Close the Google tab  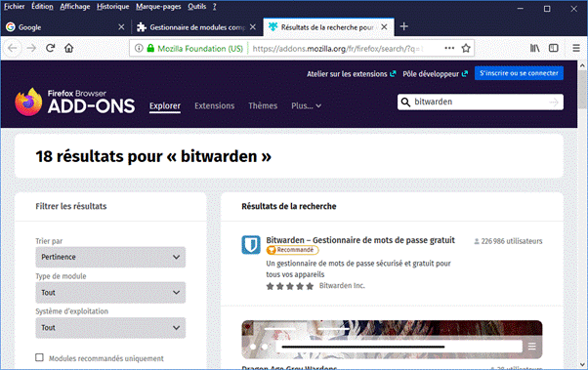point(121,27)
